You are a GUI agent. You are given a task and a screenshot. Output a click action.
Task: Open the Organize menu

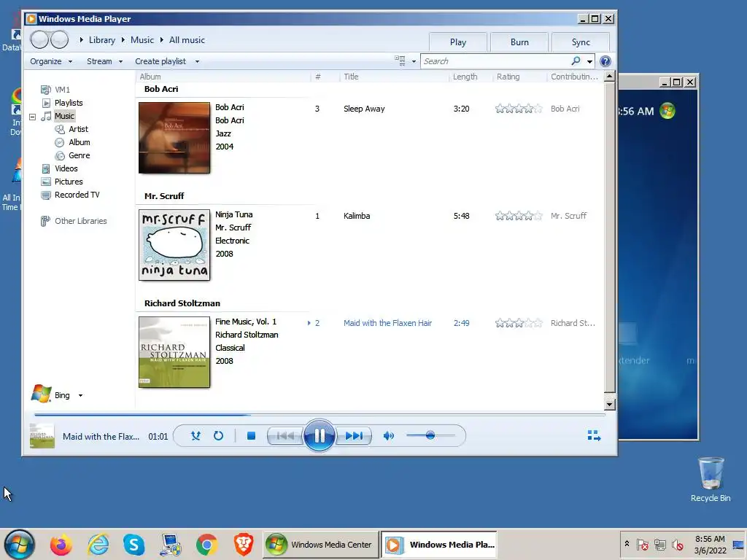tap(51, 61)
